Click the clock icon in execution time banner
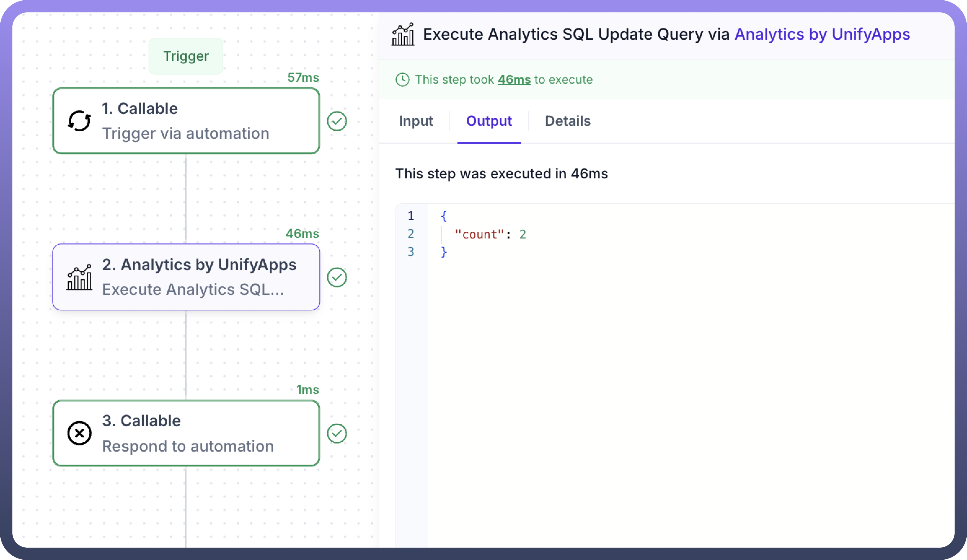The height and width of the screenshot is (560, 967). point(402,80)
